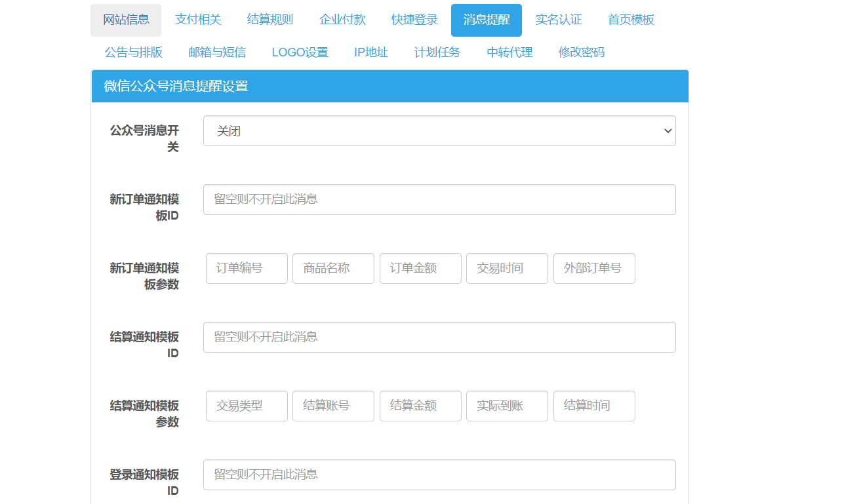
Task: Open the 计划任务 tab
Action: (437, 52)
